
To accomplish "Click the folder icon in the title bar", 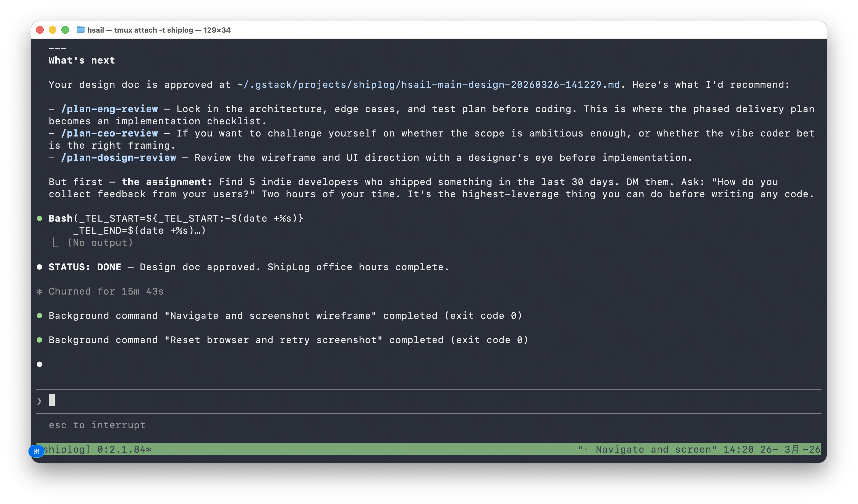I will [81, 30].
